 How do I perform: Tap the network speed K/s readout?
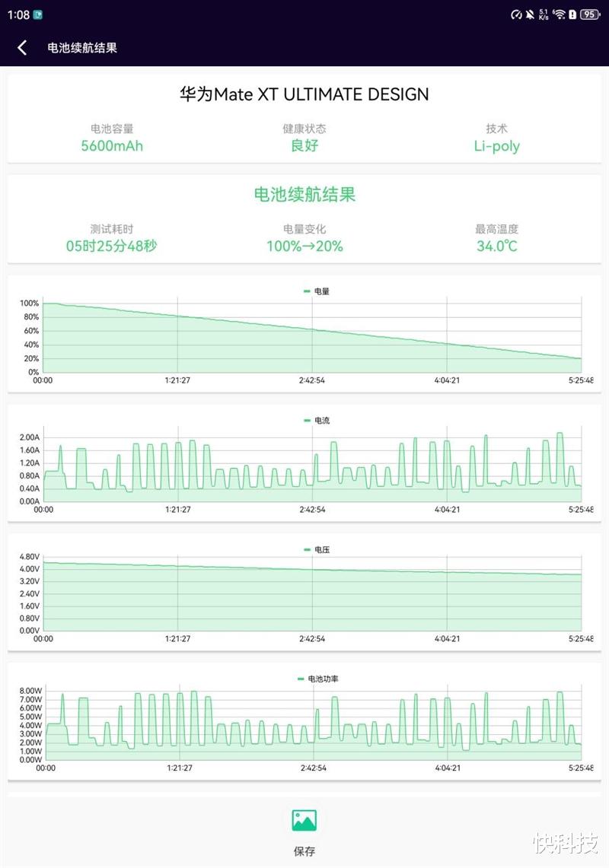(544, 14)
